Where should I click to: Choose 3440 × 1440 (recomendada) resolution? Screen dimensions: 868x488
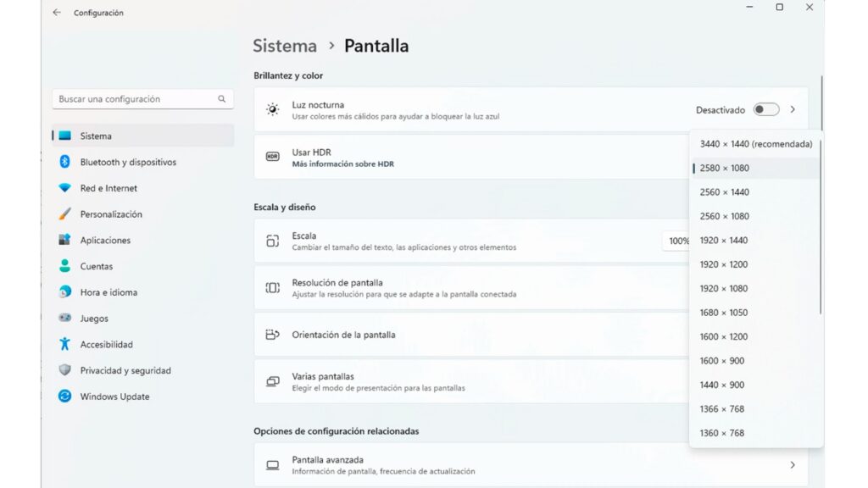click(755, 144)
